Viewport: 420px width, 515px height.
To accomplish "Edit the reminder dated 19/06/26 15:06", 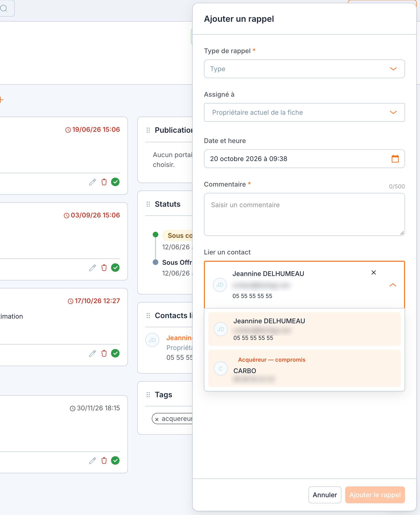I will [92, 182].
